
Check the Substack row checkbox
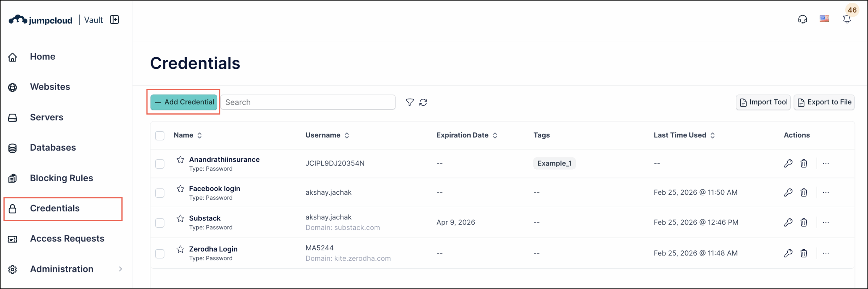[x=160, y=223]
